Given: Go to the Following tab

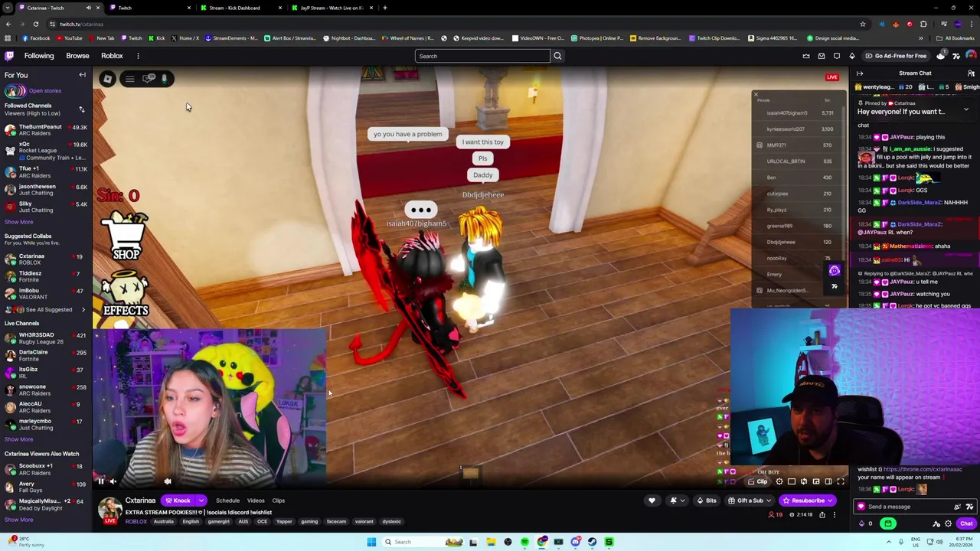Looking at the screenshot, I should click(x=39, y=56).
